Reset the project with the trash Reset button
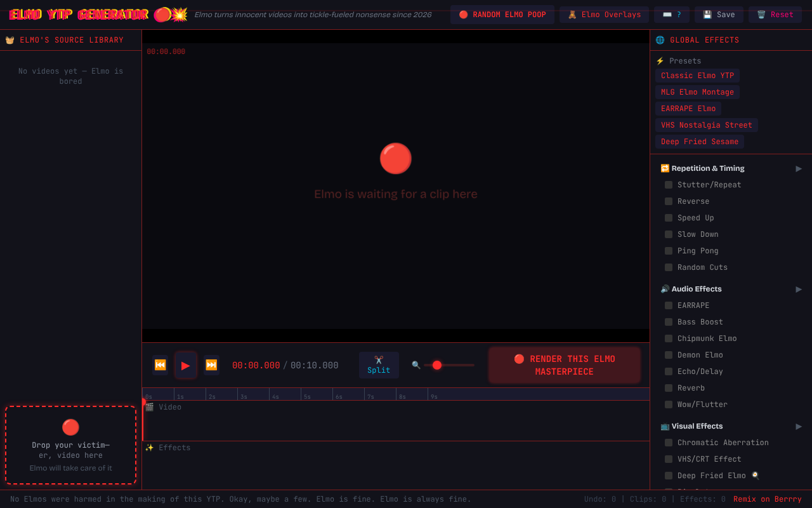 click(775, 15)
